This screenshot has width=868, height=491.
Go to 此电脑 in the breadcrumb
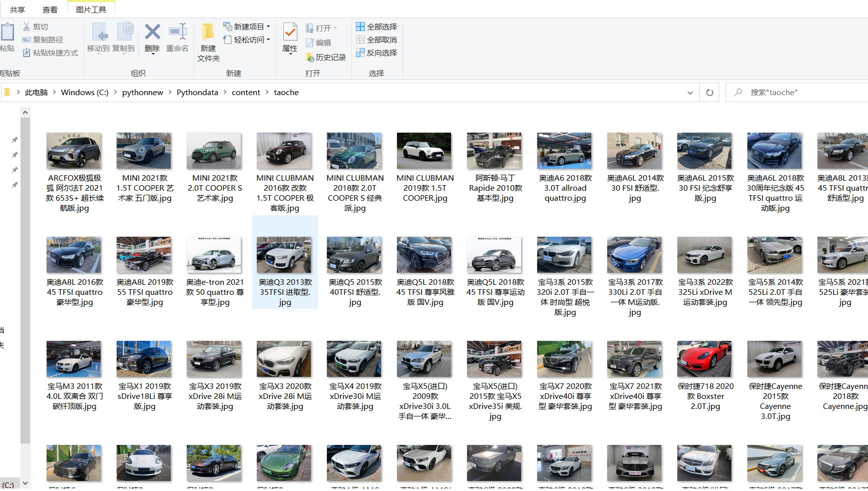tap(37, 92)
